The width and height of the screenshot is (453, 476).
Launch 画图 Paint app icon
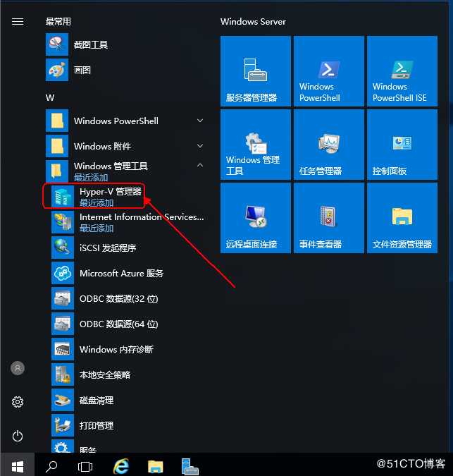[x=57, y=70]
